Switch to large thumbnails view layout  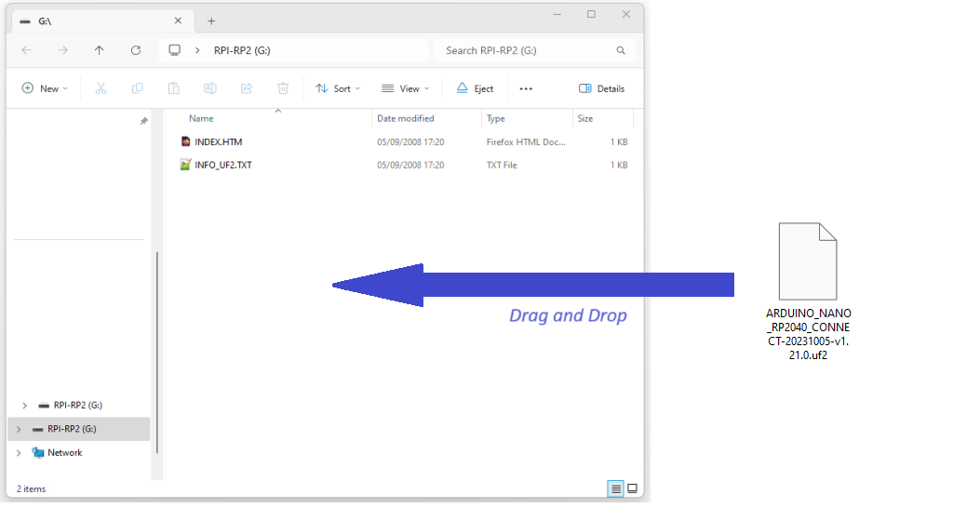click(x=632, y=488)
